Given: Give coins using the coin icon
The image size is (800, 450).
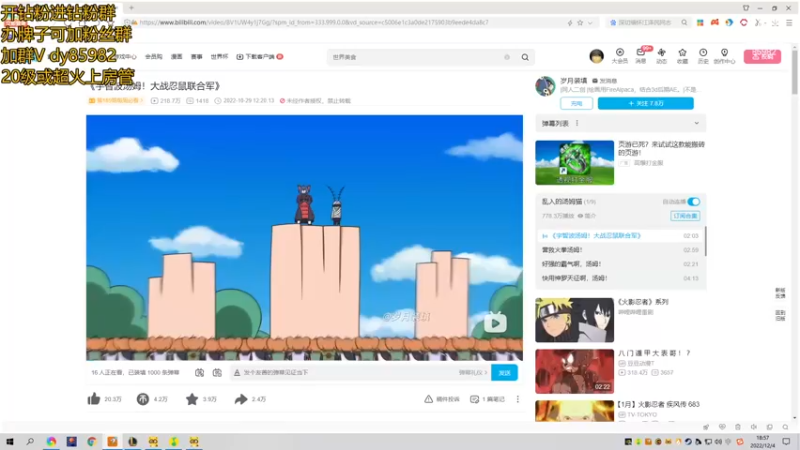Looking at the screenshot, I should click(x=142, y=399).
